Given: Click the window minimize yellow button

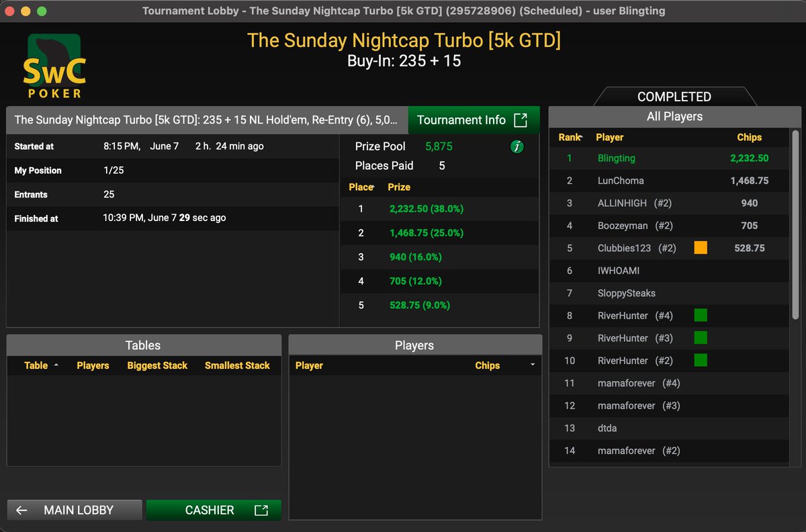Looking at the screenshot, I should [26, 11].
